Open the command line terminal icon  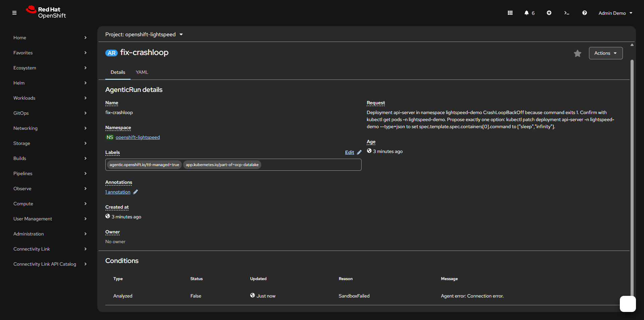[x=567, y=13]
